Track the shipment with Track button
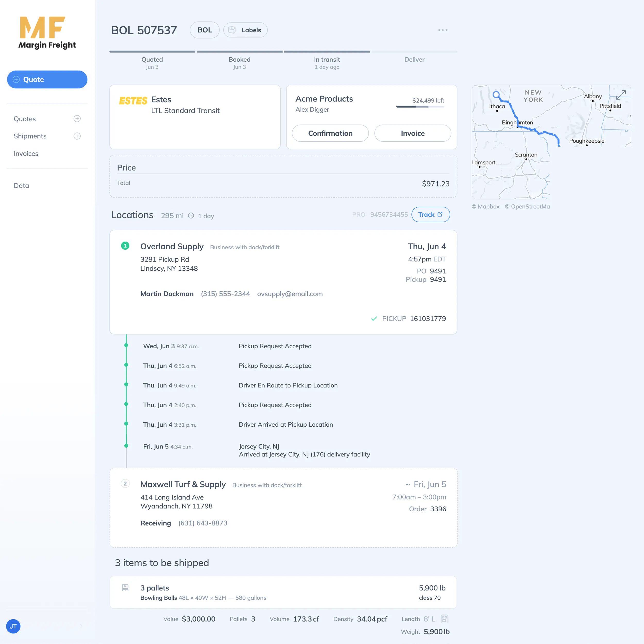This screenshot has height=644, width=644. tap(431, 215)
